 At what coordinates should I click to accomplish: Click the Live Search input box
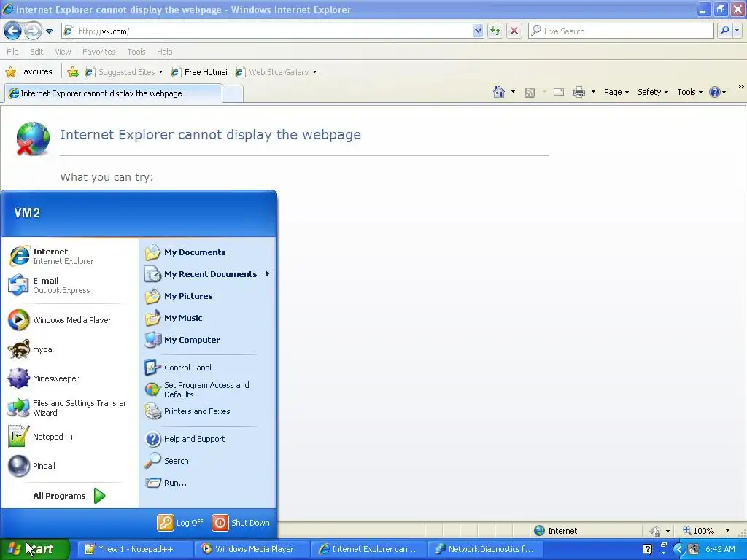pyautogui.click(x=622, y=31)
